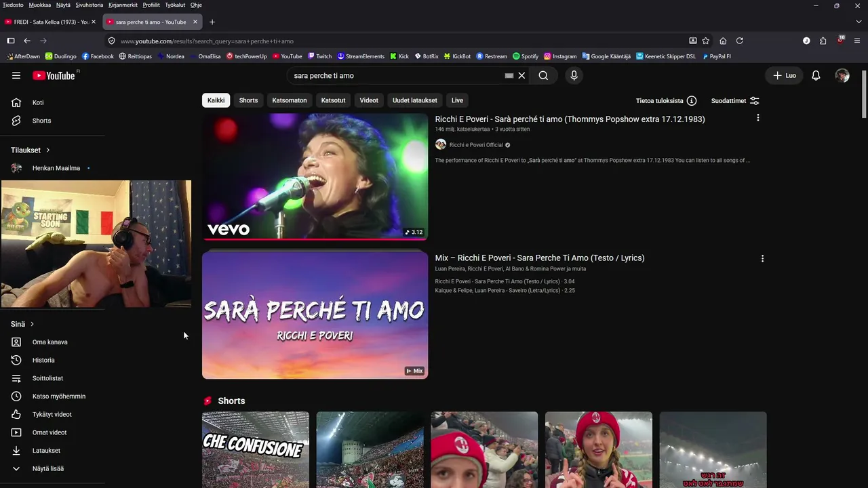Screen dimensions: 868x488
Task: Select the Uudet lataukset filter chip
Action: (415, 100)
